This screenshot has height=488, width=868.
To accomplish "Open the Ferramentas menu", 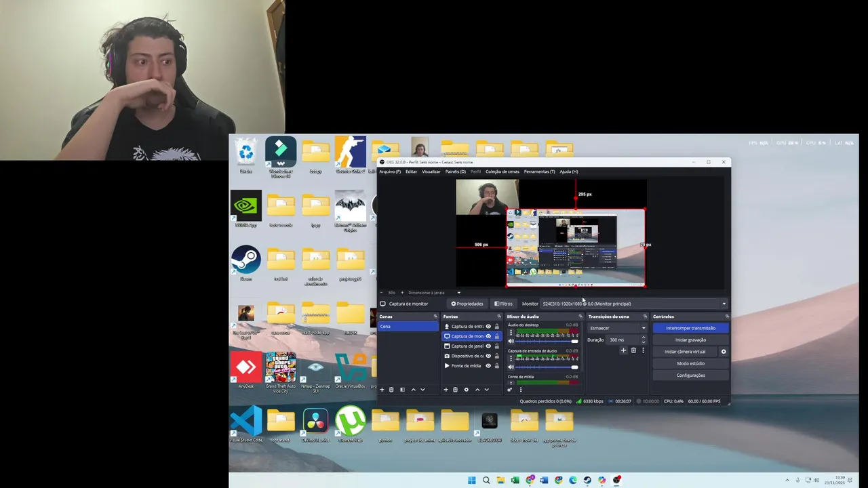I will click(x=540, y=171).
